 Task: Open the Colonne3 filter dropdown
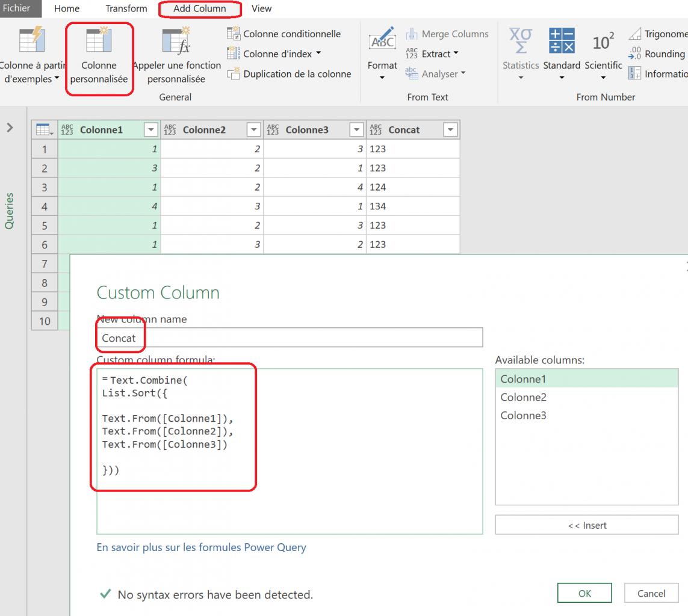pyautogui.click(x=357, y=130)
